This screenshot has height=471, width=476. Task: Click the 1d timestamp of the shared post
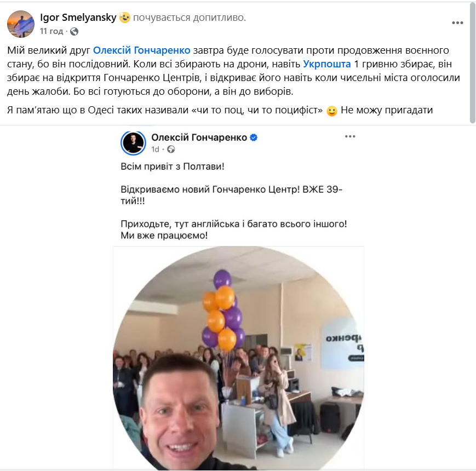155,150
